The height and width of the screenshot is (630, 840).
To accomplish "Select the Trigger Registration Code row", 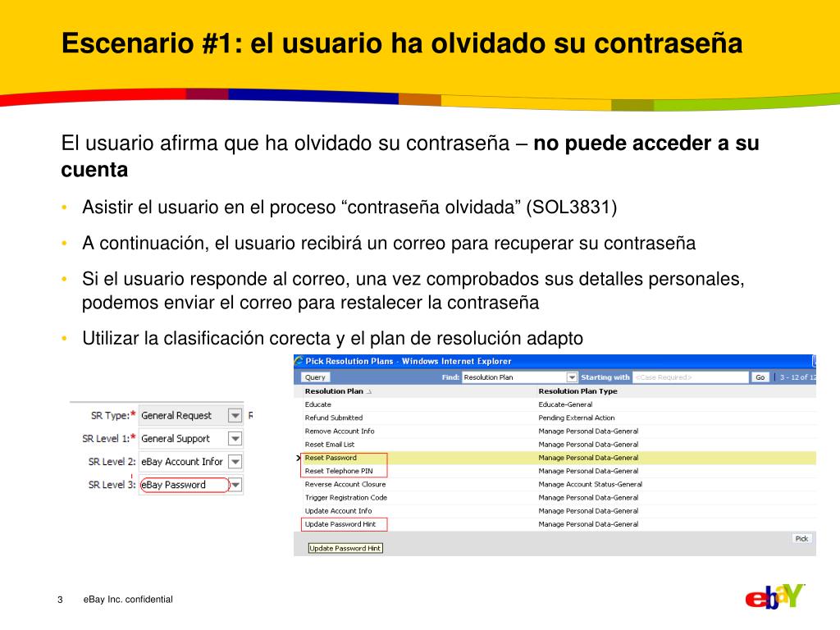I will click(x=555, y=498).
